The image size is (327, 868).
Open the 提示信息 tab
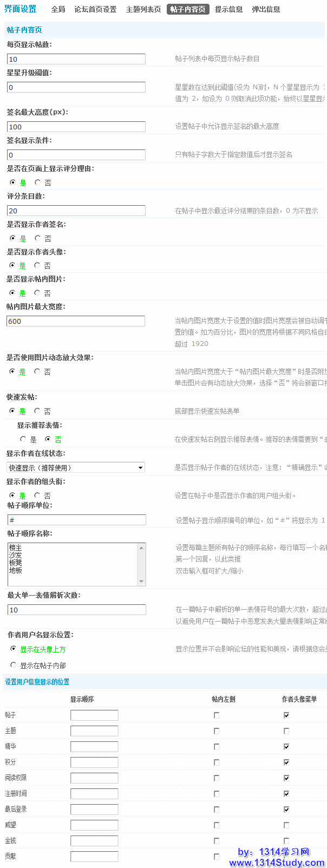pos(228,9)
